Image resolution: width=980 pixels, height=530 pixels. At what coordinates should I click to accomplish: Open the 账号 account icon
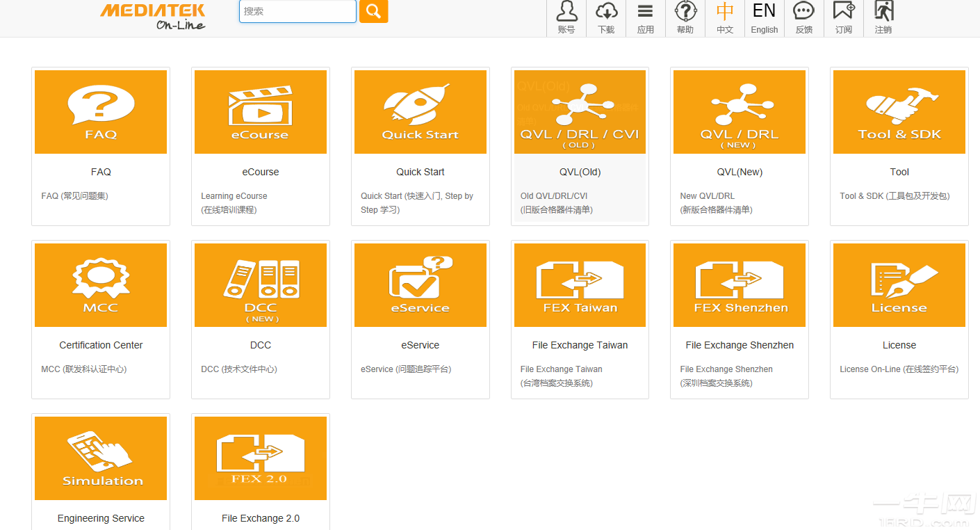pyautogui.click(x=566, y=18)
